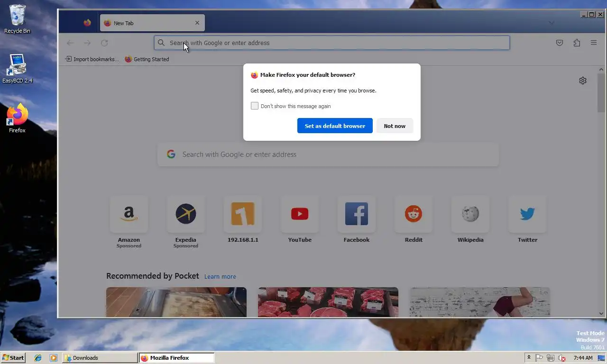Screen dimensions: 607x364
Task: Open the Getting Started bookmark
Action: coord(147,59)
